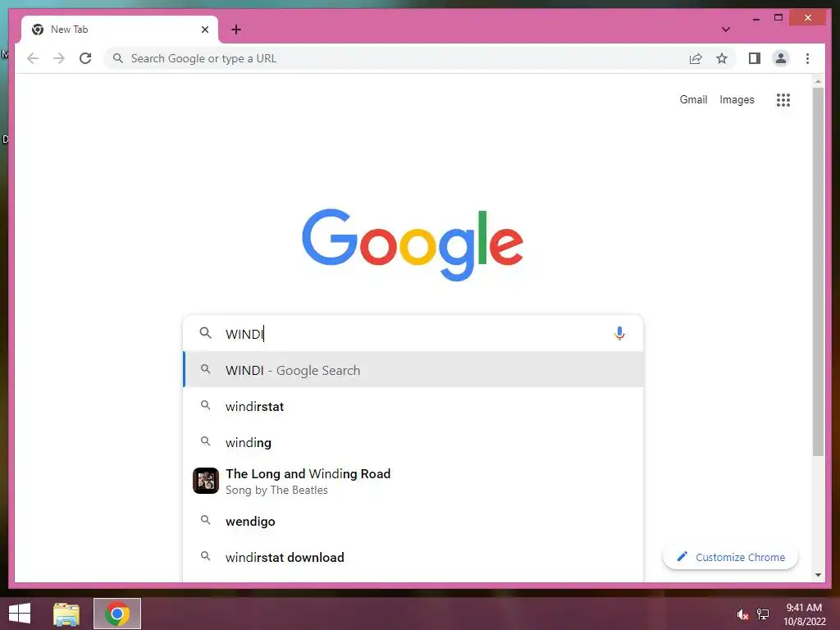Close the New Tab tab
840x630 pixels.
coord(204,30)
